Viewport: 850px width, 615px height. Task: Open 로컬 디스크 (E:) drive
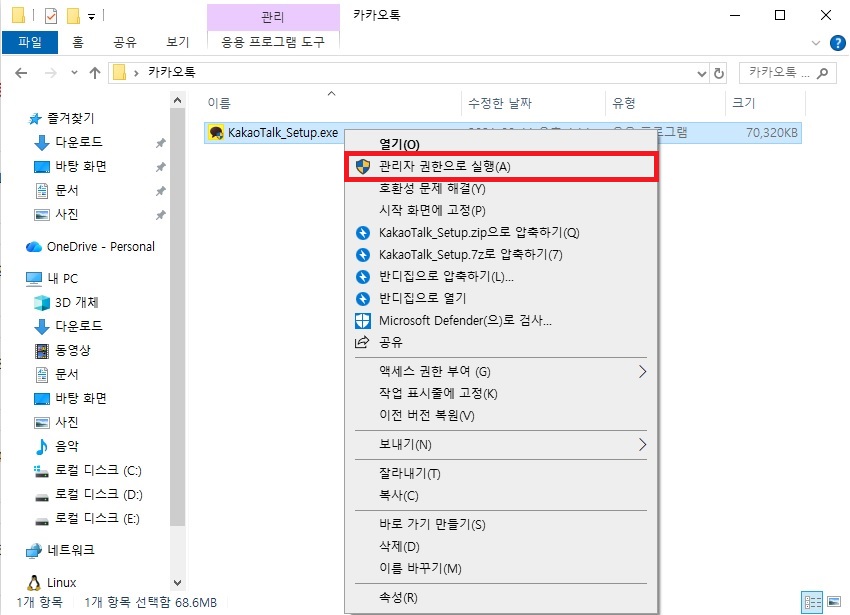pyautogui.click(x=87, y=519)
